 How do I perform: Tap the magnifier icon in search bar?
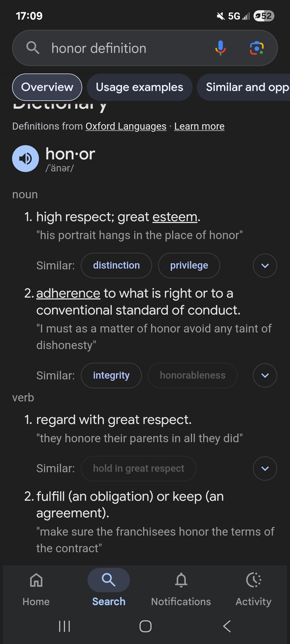pyautogui.click(x=33, y=48)
